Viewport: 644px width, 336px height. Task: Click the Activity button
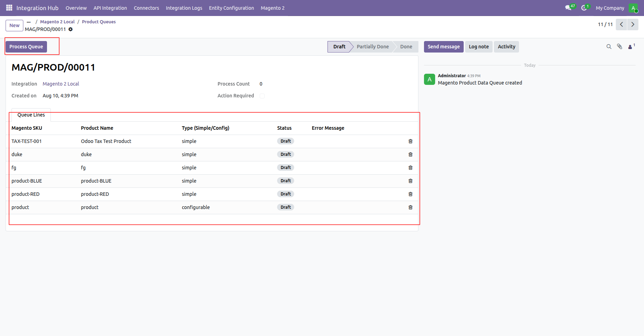[506, 47]
